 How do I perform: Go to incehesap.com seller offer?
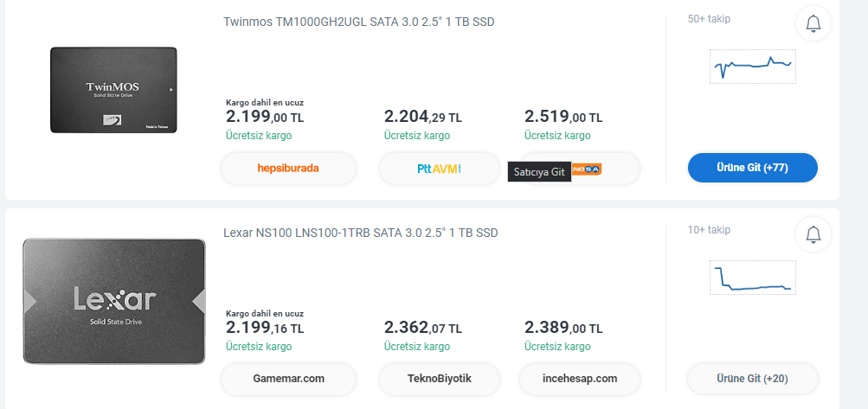(580, 379)
